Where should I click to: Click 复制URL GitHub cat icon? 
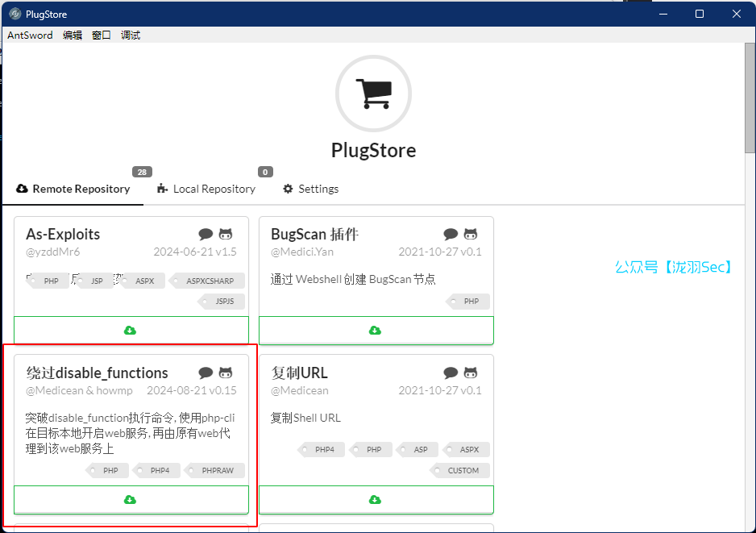[x=471, y=373]
